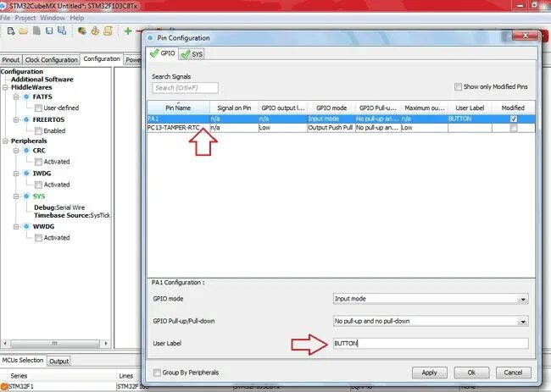This screenshot has height=392, width=551.
Task: Check Activated under CRC
Action: [x=38, y=162]
